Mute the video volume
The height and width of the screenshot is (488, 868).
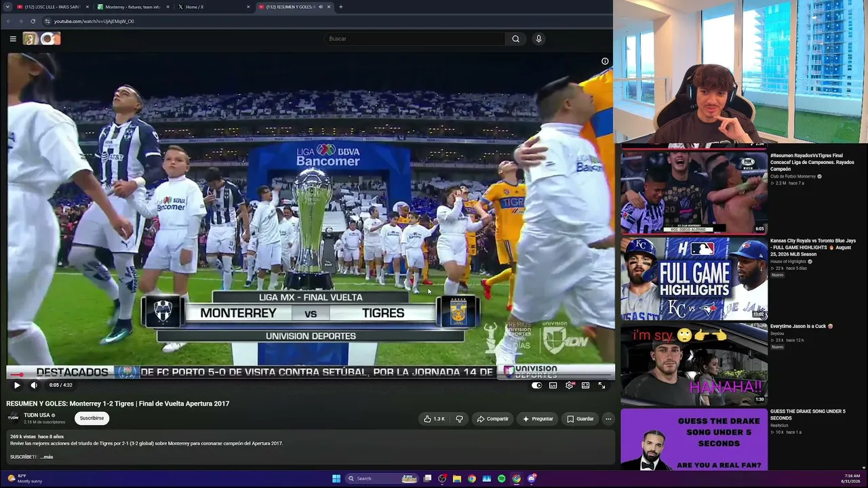34,385
